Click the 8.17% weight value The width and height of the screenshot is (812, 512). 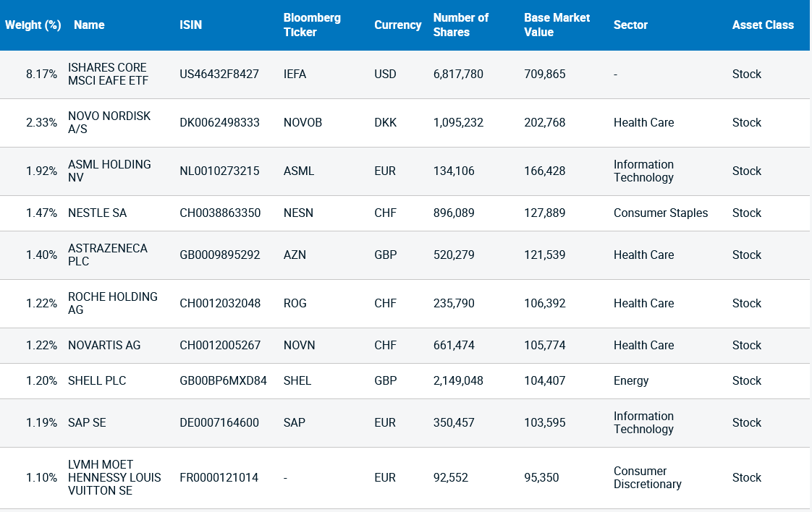pos(41,74)
